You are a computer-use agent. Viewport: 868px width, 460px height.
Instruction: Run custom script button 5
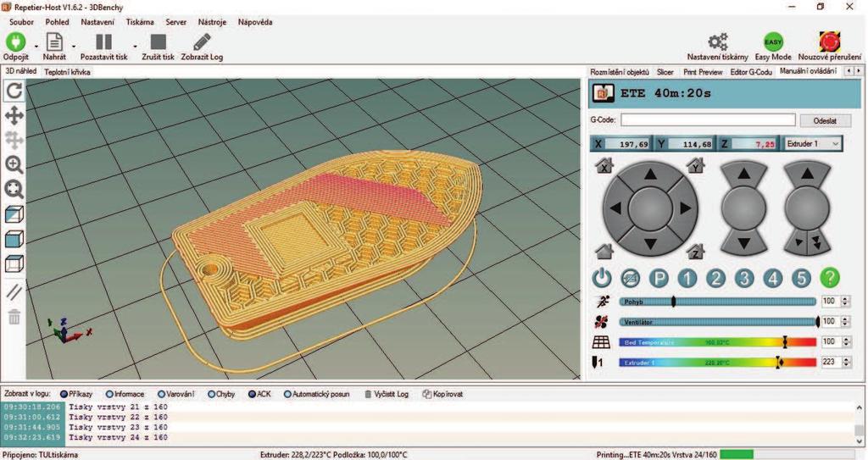[x=801, y=278]
